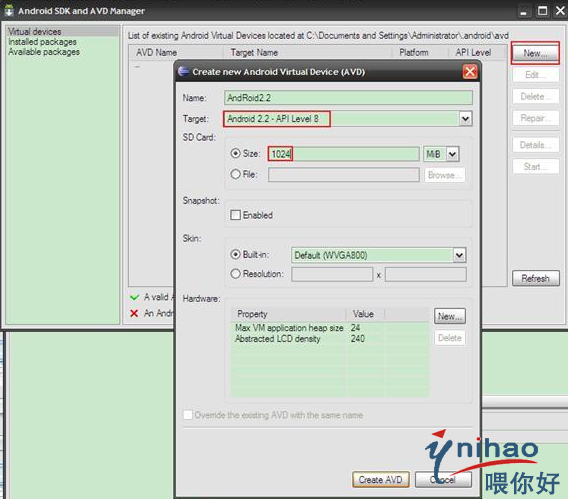
Task: Select the Built-in skin radio button
Action: pyautogui.click(x=236, y=254)
